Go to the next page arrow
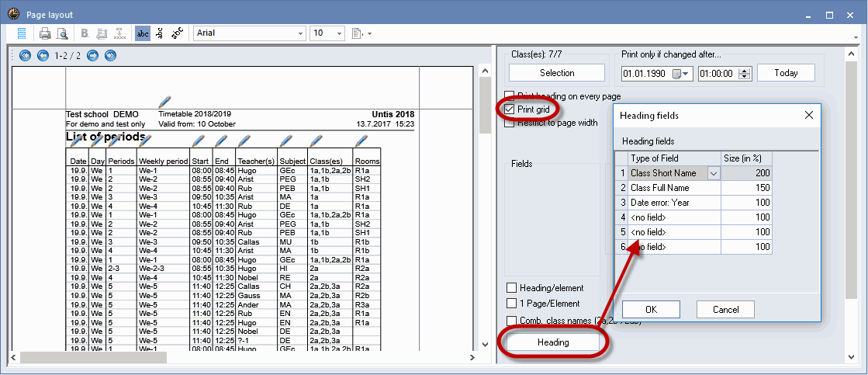The width and height of the screenshot is (868, 375). coord(92,55)
